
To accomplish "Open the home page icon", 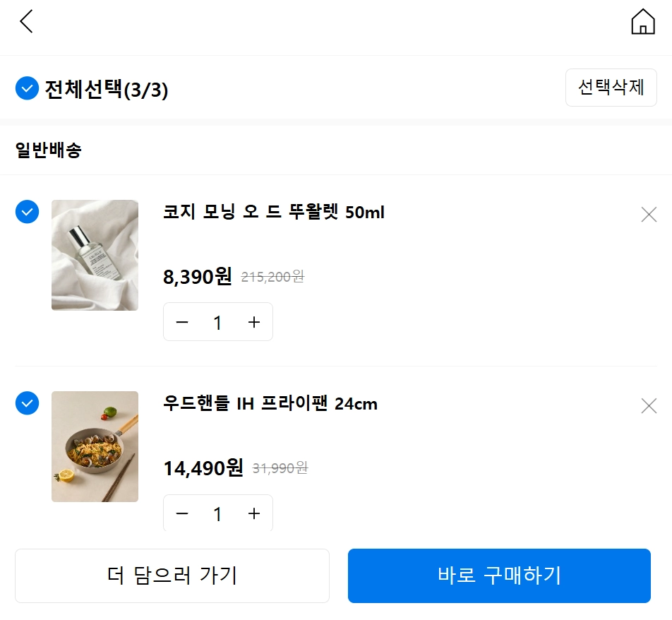I will [x=642, y=22].
